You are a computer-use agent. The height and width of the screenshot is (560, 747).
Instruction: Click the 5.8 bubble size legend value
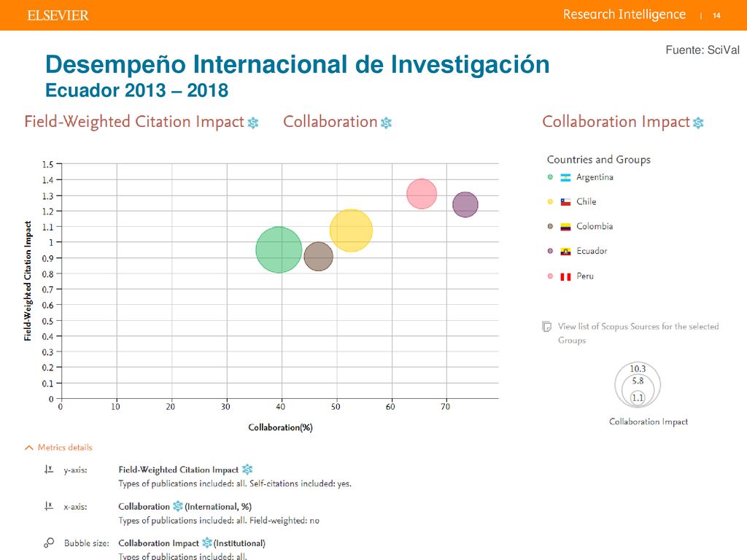(x=638, y=381)
